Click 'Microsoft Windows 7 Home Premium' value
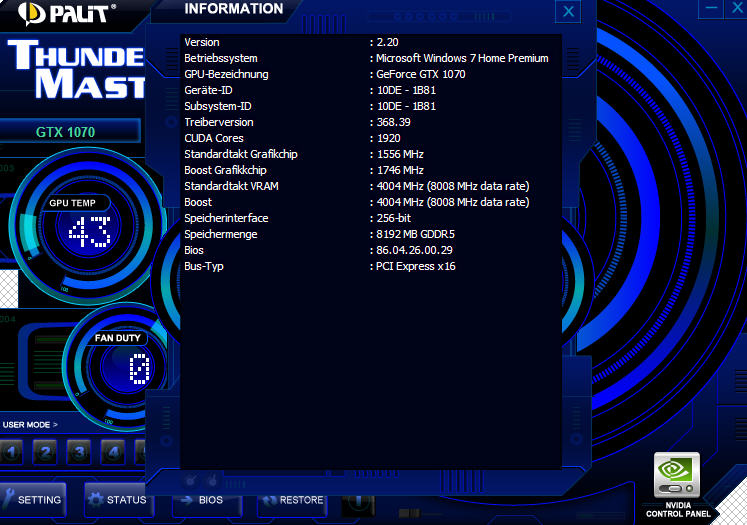Image resolution: width=747 pixels, height=525 pixels. (462, 58)
